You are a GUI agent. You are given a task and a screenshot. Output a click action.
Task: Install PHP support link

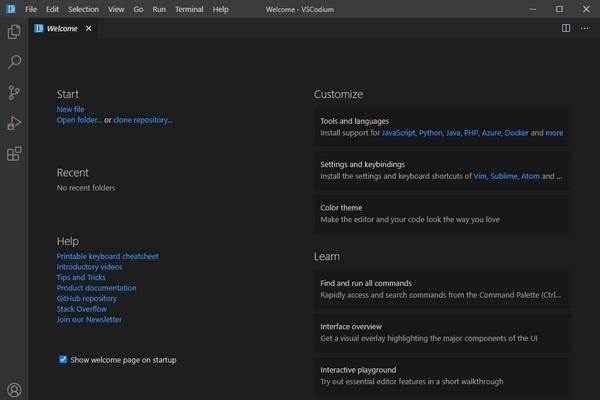(471, 133)
